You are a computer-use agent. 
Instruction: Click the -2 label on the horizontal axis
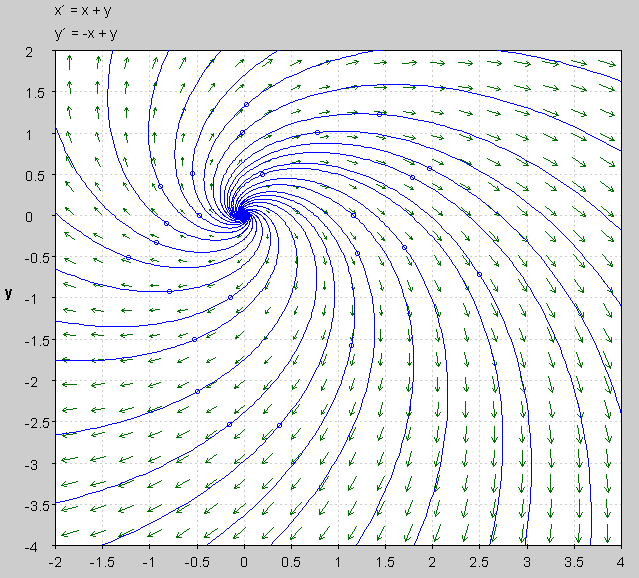click(x=55, y=563)
